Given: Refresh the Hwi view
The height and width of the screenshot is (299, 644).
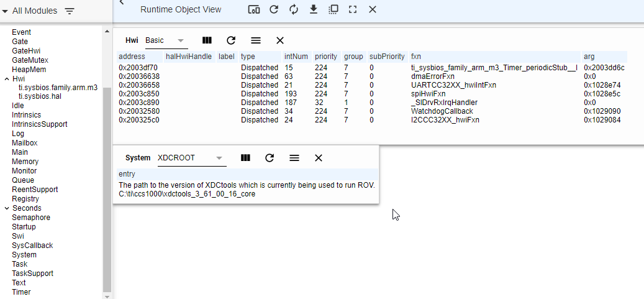Looking at the screenshot, I should [x=231, y=40].
